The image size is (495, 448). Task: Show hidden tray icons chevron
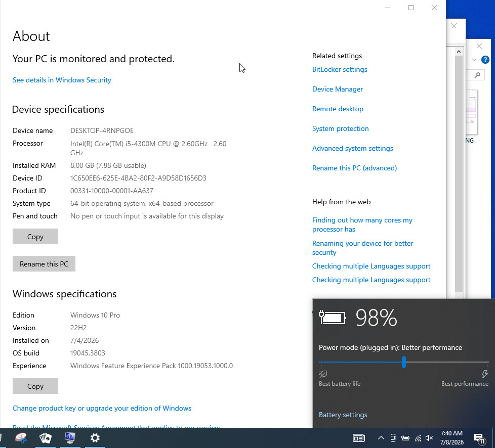click(381, 438)
